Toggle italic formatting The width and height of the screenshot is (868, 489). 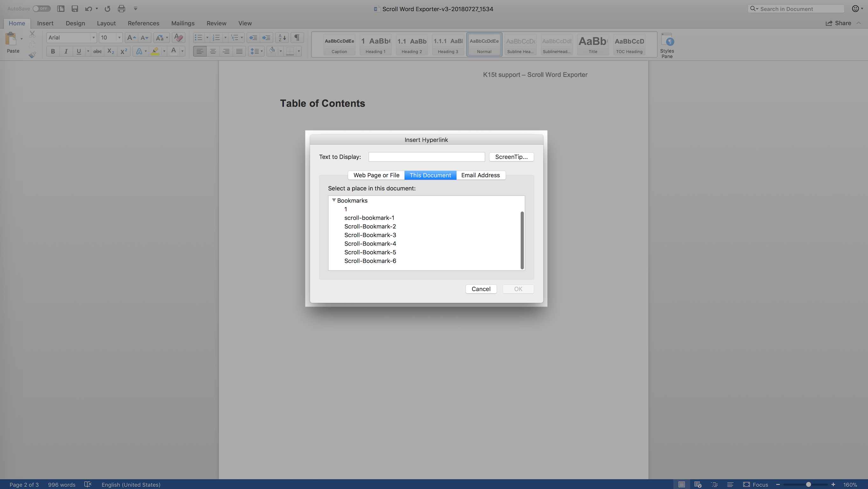click(66, 51)
